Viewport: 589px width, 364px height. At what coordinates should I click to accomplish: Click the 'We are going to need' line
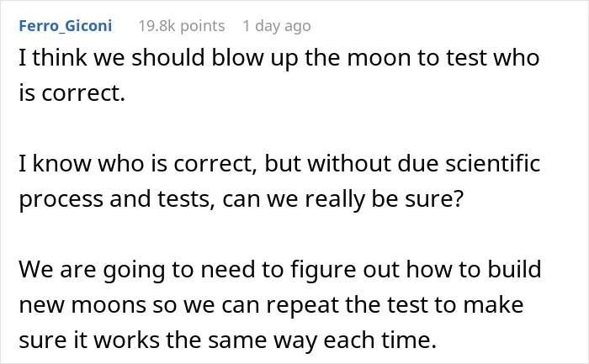[280, 270]
